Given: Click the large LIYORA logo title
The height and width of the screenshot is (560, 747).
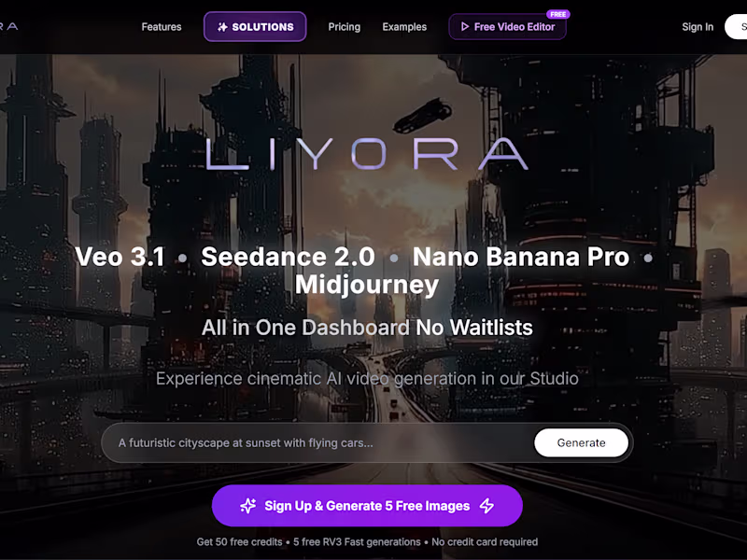Looking at the screenshot, I should pyautogui.click(x=367, y=154).
